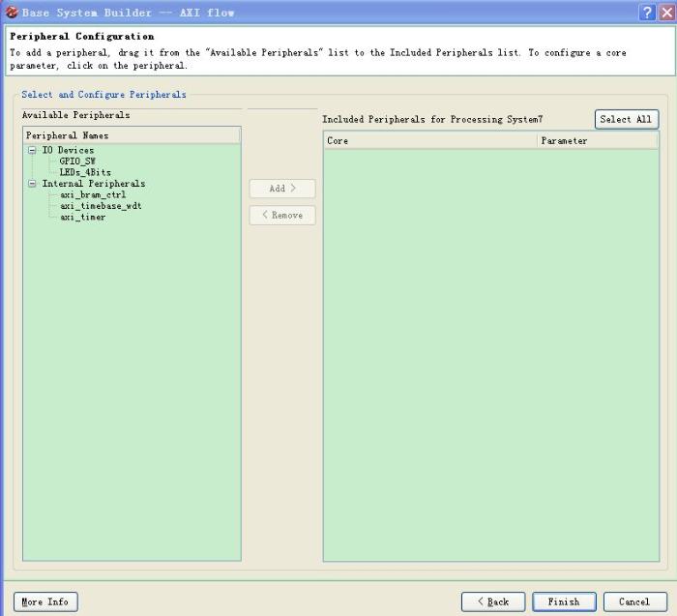Select the axi_timer peripheral
Viewport: 677px width, 616px height.
coord(83,217)
